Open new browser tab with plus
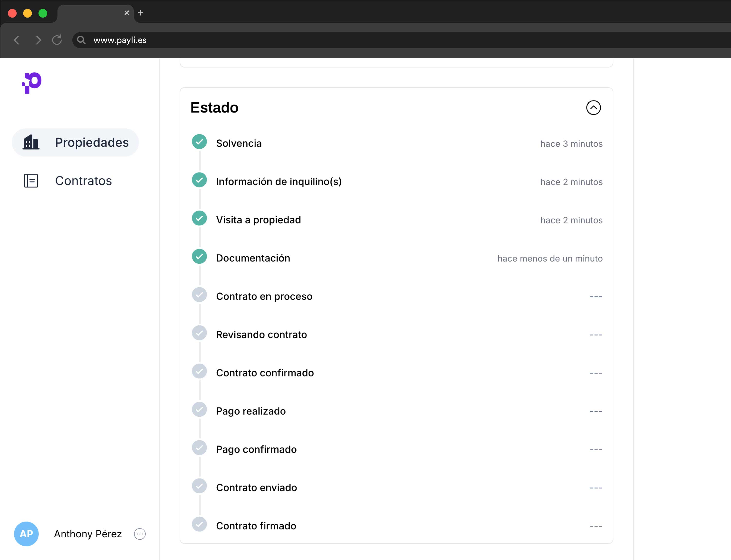The width and height of the screenshot is (731, 560). 140,13
